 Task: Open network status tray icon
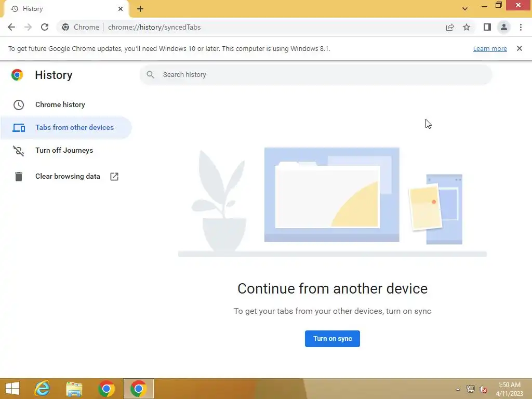[x=471, y=389]
